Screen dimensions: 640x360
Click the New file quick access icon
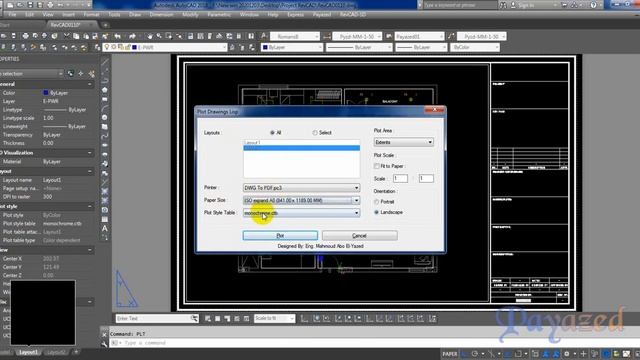(10, 5)
